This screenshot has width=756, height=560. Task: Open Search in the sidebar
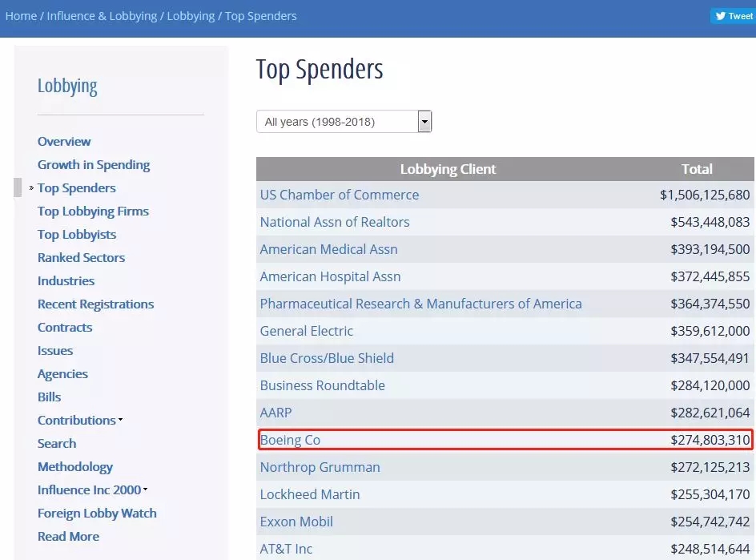coord(57,443)
